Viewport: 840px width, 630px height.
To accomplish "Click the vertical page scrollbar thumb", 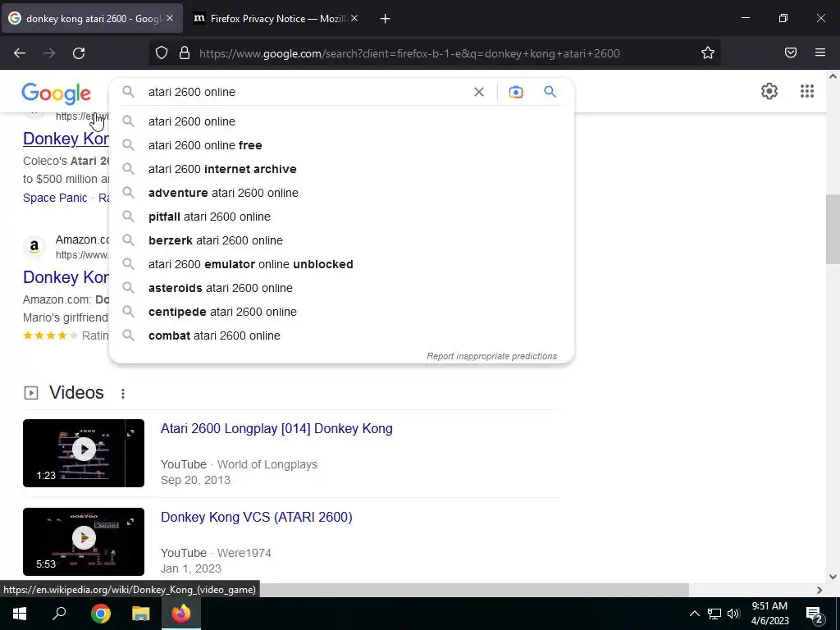I will pyautogui.click(x=833, y=230).
